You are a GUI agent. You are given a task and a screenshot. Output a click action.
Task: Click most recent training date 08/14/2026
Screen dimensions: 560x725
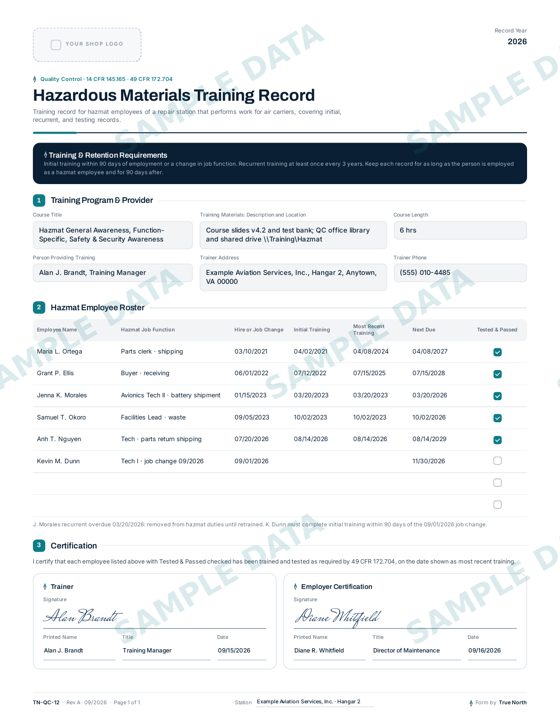(370, 439)
